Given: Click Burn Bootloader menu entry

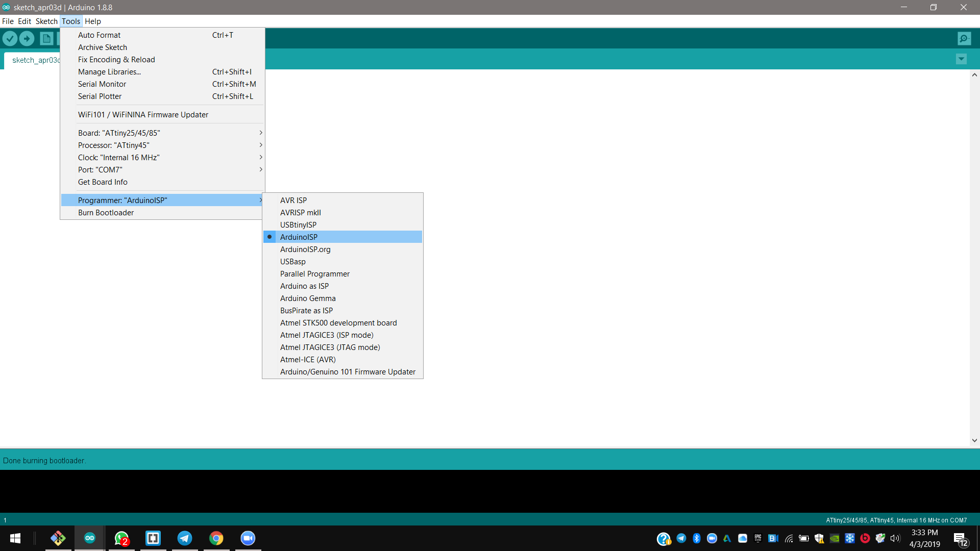Looking at the screenshot, I should (x=106, y=212).
